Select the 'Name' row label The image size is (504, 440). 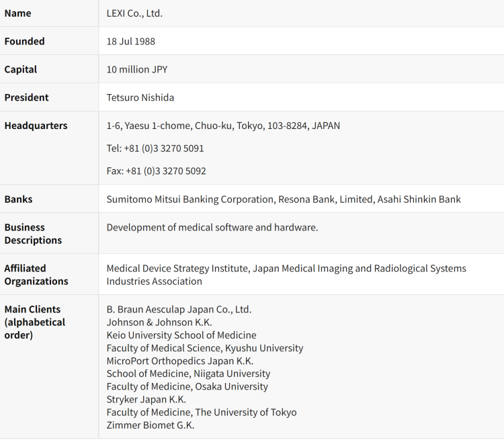17,13
